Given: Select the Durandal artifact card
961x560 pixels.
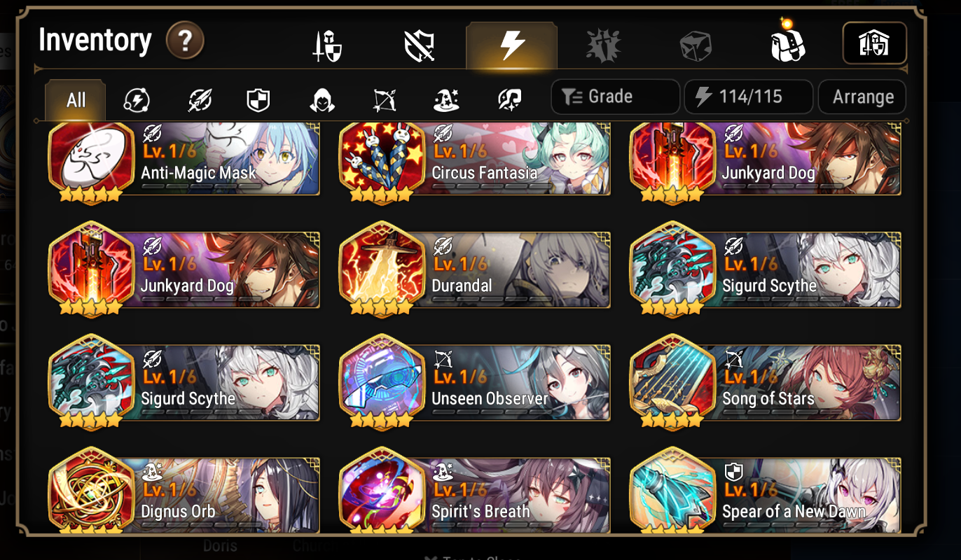Looking at the screenshot, I should [x=474, y=269].
